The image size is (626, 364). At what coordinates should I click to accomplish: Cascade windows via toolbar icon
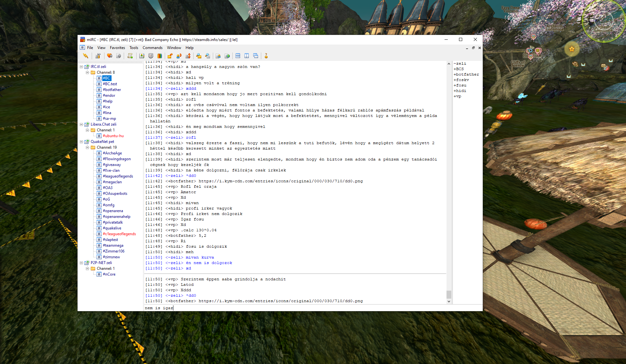pos(256,56)
